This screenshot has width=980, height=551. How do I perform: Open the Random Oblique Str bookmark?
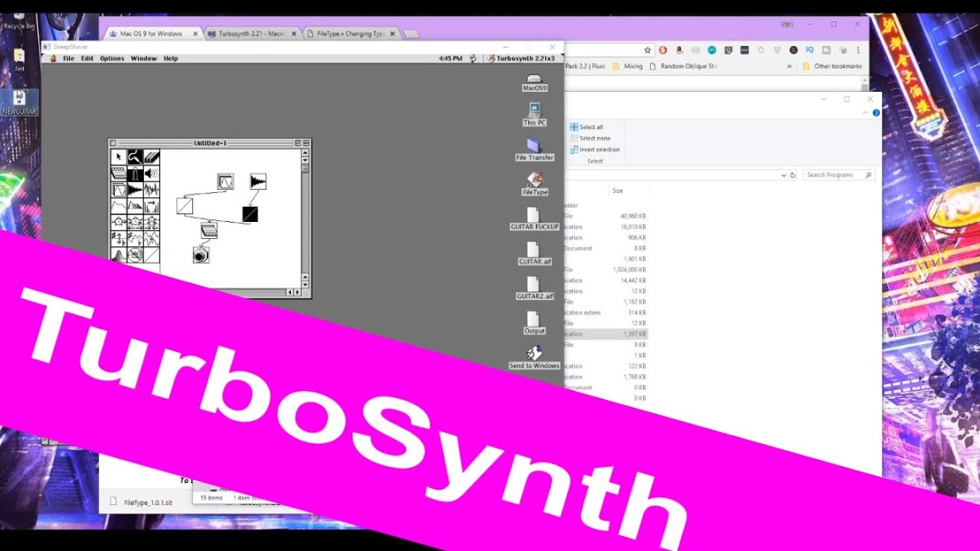683,67
